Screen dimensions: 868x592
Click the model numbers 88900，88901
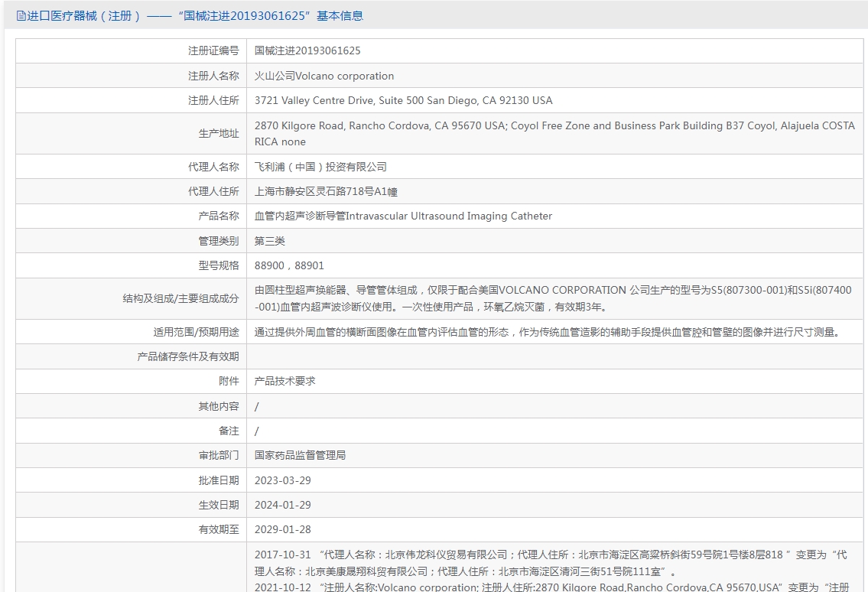pyautogui.click(x=290, y=265)
